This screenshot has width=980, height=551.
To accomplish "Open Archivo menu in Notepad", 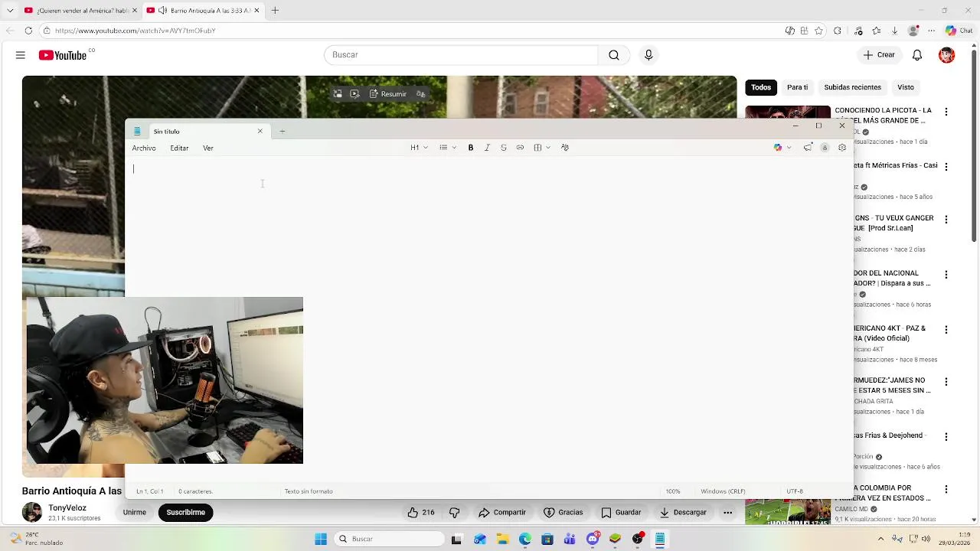I will coord(144,148).
